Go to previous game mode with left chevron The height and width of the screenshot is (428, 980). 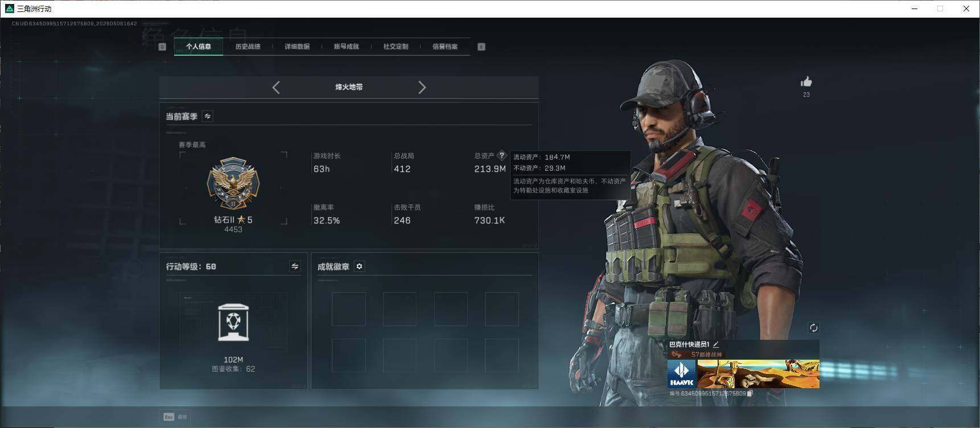[276, 87]
